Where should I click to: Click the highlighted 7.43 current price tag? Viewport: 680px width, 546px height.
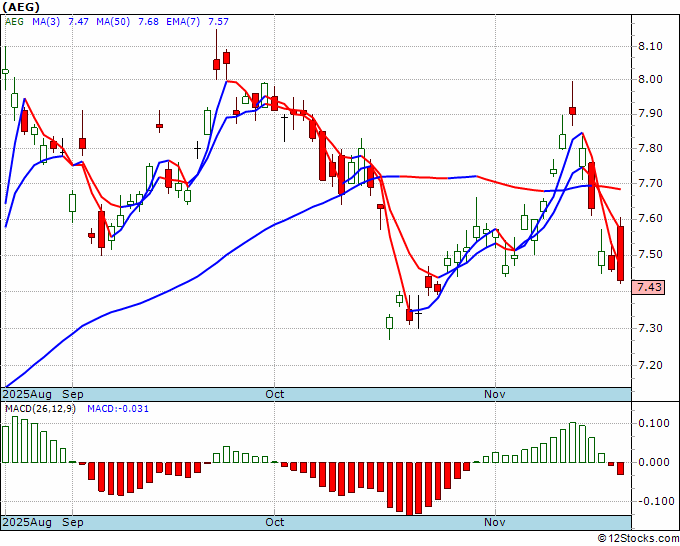[648, 287]
